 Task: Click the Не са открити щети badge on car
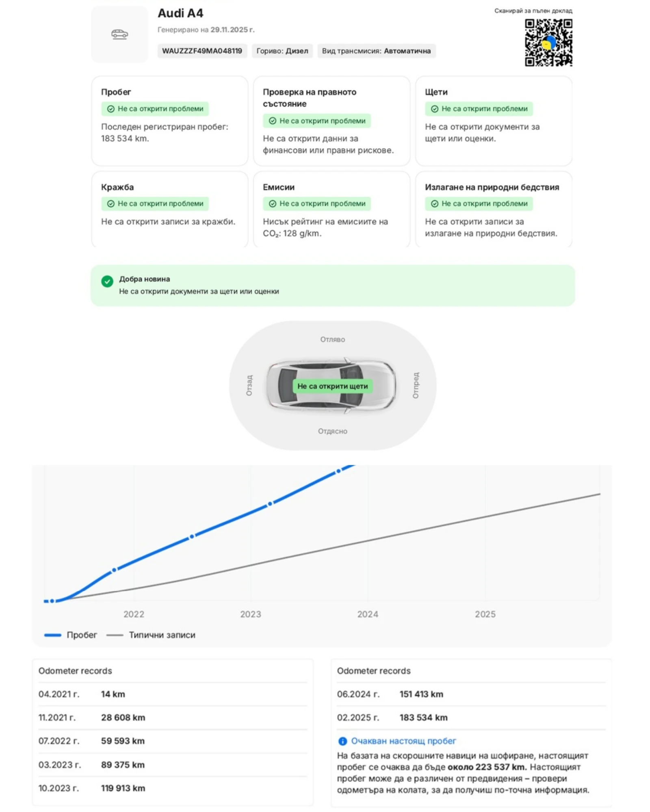pos(332,386)
